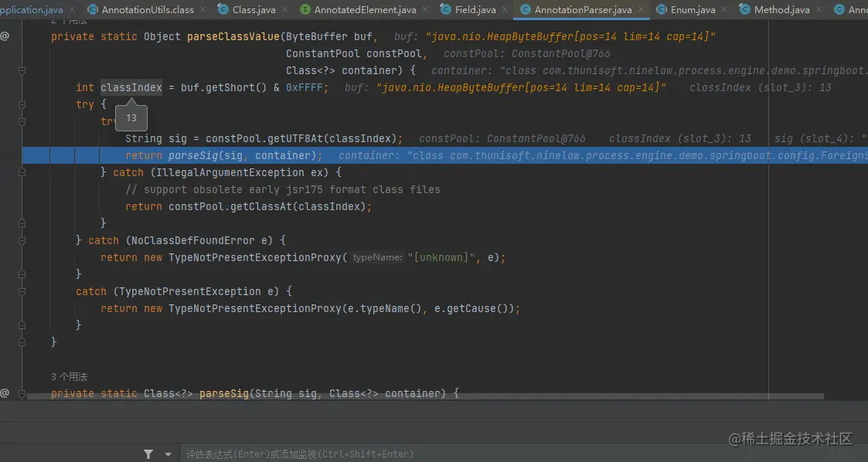Close the Class.java tab
868x462 pixels.
coord(284,9)
